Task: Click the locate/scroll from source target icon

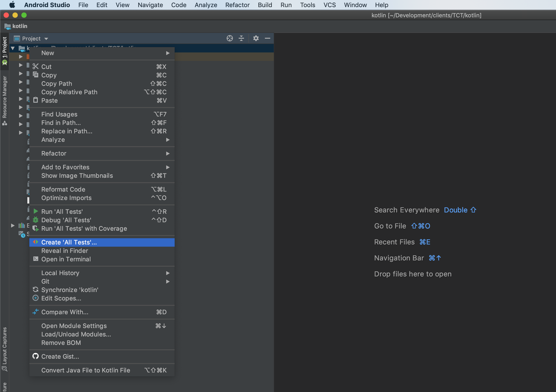Action: [x=230, y=38]
